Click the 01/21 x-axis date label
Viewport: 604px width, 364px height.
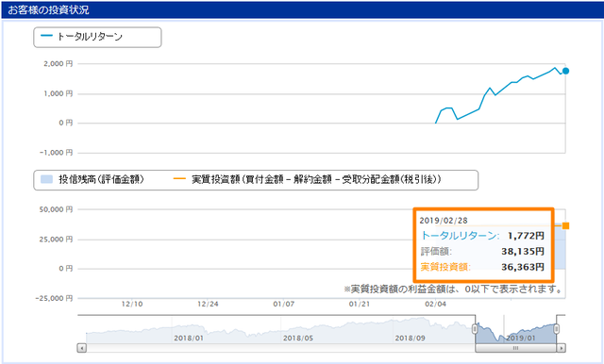pos(360,304)
